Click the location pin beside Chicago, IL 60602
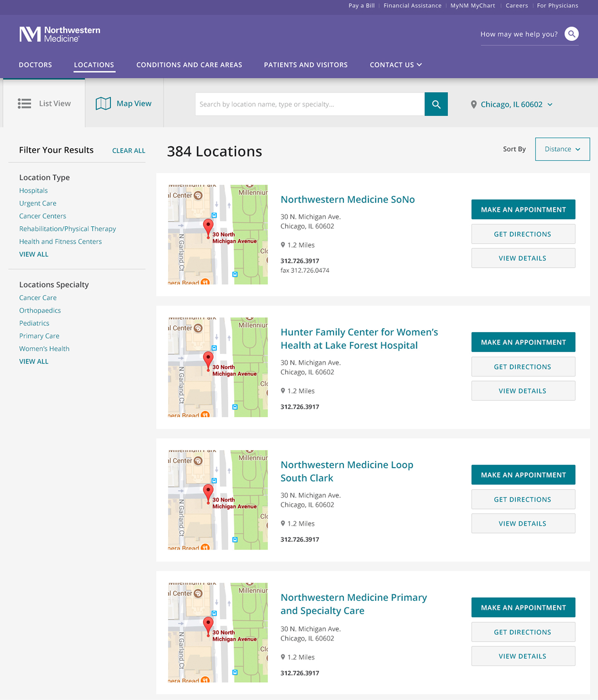 coord(473,105)
